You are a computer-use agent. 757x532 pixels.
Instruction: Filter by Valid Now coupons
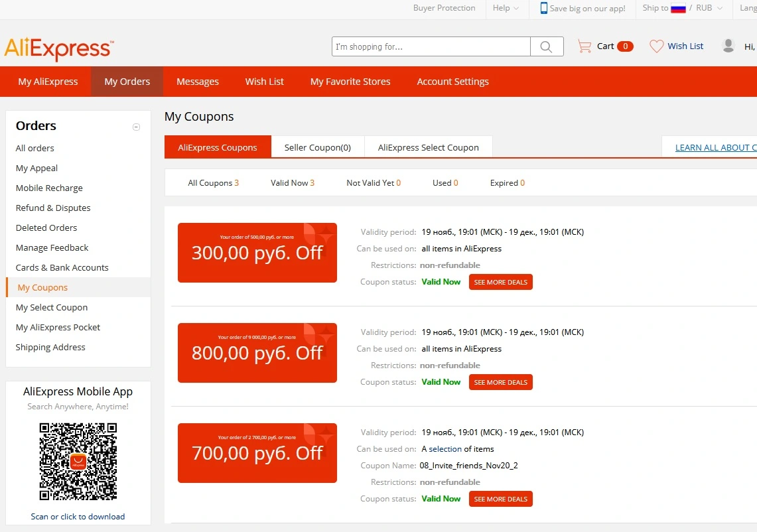293,183
